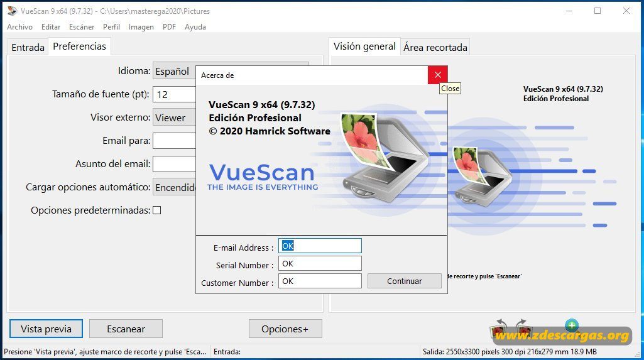The height and width of the screenshot is (360, 644).
Task: Open the Ayuda menu
Action: pyautogui.click(x=195, y=26)
